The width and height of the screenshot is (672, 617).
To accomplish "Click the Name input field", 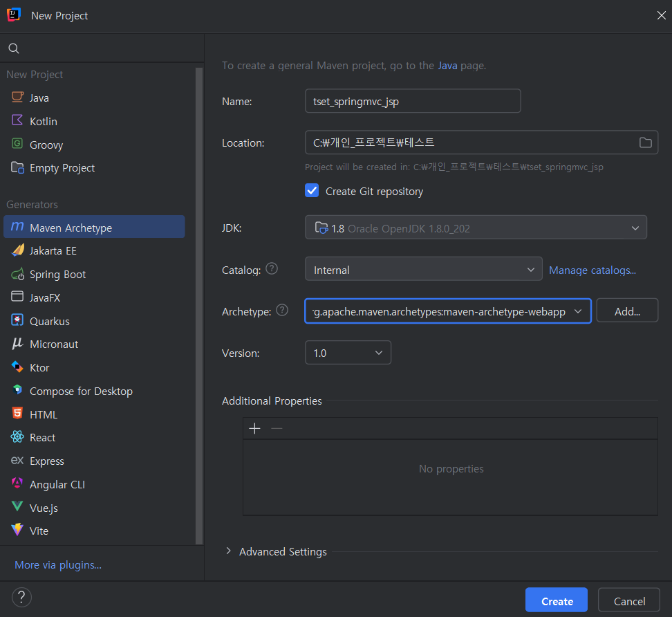I will tap(413, 101).
